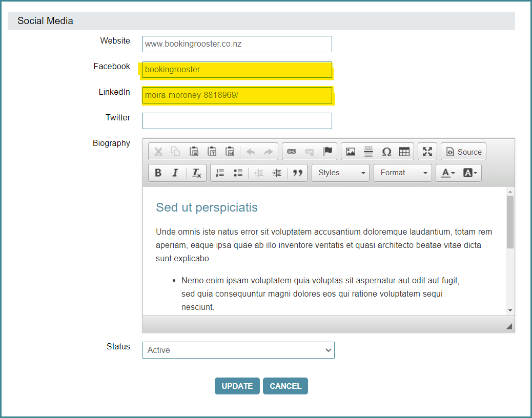Click into the empty Twitter field
The height and width of the screenshot is (418, 532).
(237, 121)
